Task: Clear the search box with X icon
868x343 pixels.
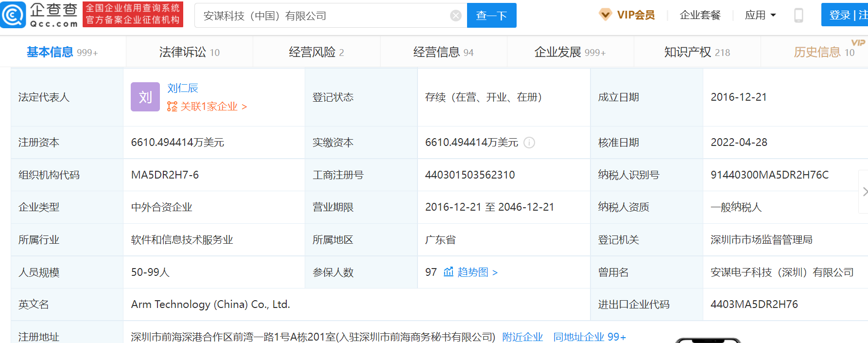Action: (x=456, y=16)
